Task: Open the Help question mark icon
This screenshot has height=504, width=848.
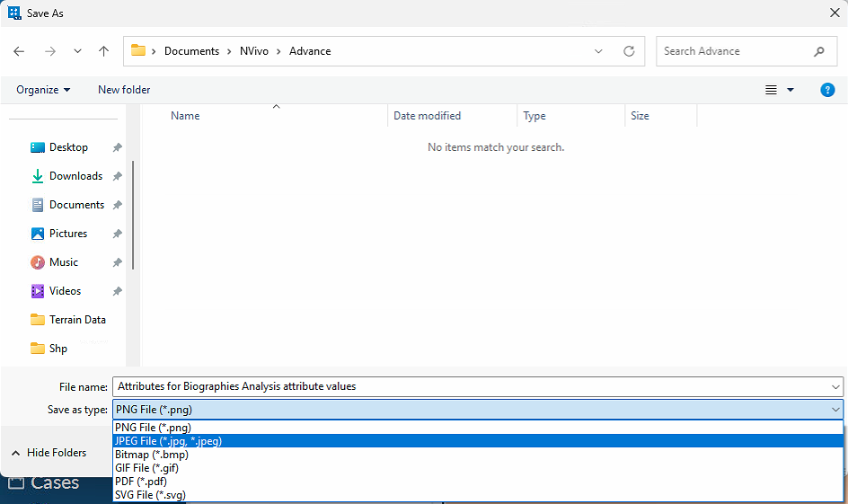Action: (x=828, y=90)
